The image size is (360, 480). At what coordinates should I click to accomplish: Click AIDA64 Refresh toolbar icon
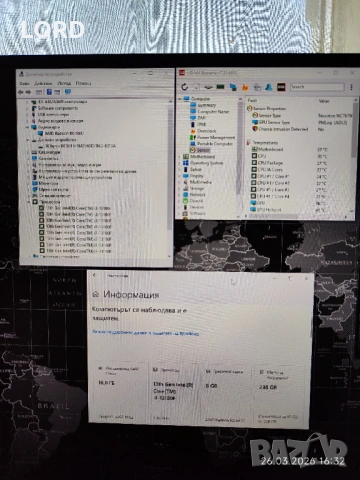tap(184, 87)
